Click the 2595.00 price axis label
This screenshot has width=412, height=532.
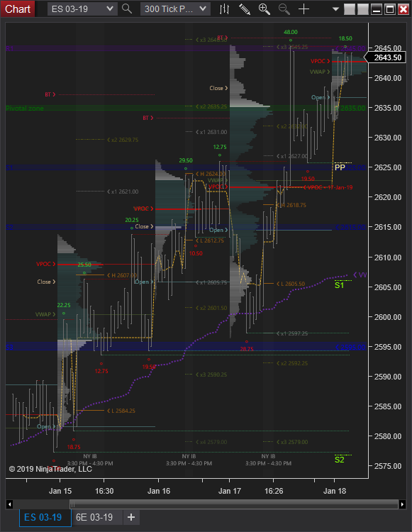(388, 347)
